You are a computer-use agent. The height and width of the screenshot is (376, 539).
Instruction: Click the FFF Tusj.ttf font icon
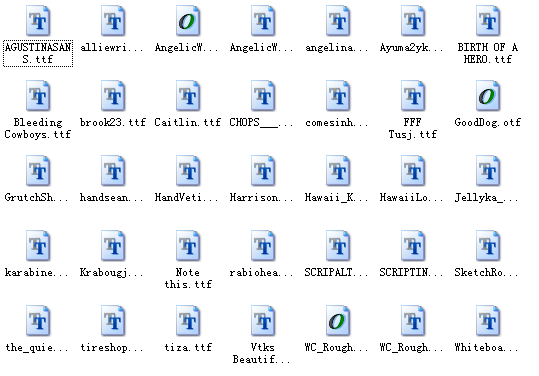(x=413, y=96)
